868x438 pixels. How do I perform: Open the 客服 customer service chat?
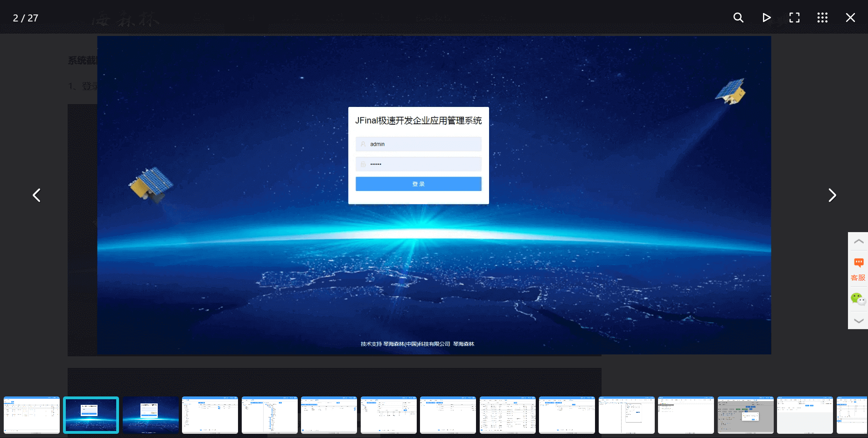[858, 269]
